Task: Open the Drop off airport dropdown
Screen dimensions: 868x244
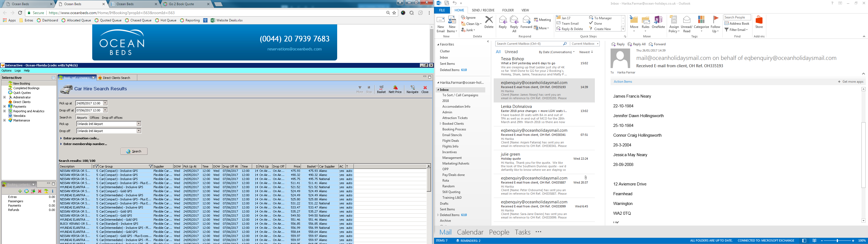Action: (139, 131)
